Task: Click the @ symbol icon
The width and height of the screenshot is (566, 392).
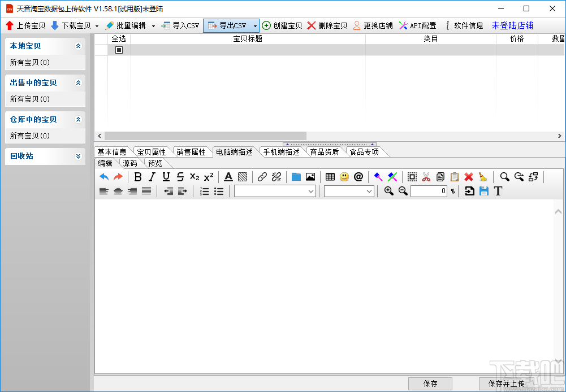Action: click(358, 177)
